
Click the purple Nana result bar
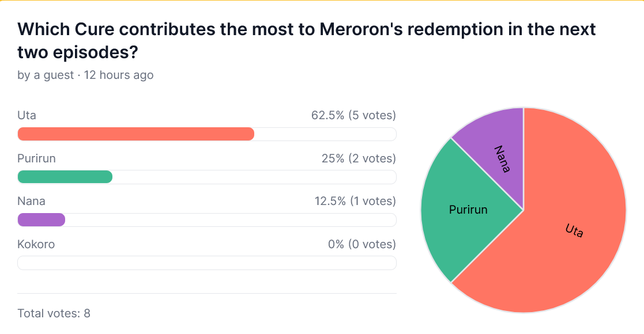[41, 220]
